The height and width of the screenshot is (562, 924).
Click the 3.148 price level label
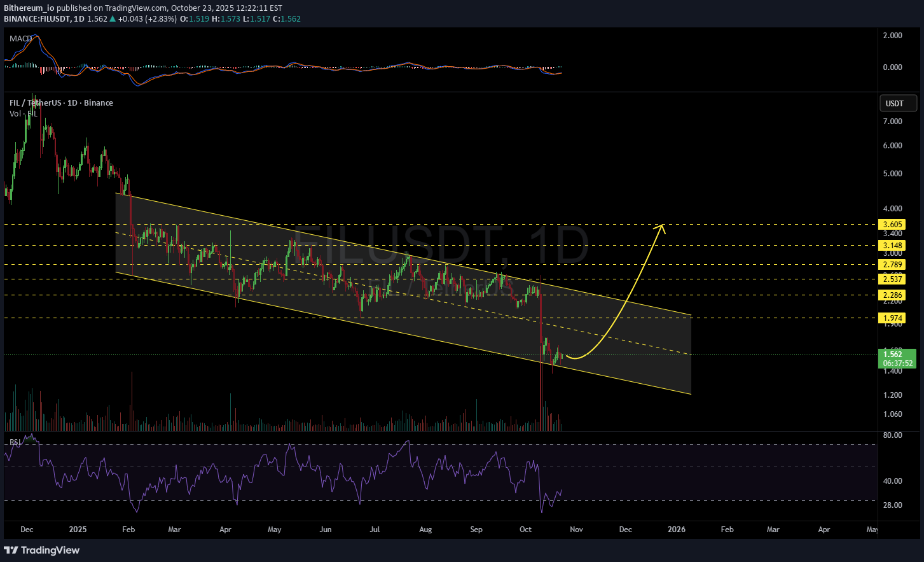pos(893,246)
